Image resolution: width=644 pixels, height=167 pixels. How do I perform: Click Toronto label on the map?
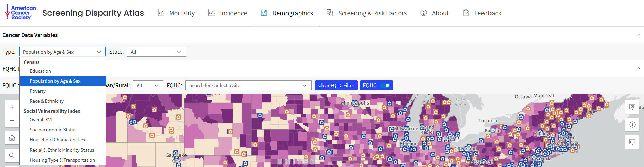(x=488, y=120)
